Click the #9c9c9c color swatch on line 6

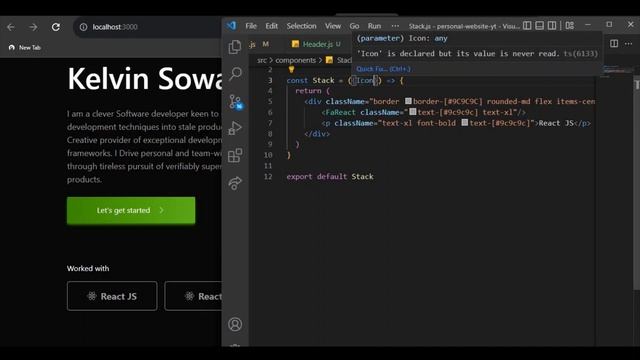pyautogui.click(x=413, y=111)
